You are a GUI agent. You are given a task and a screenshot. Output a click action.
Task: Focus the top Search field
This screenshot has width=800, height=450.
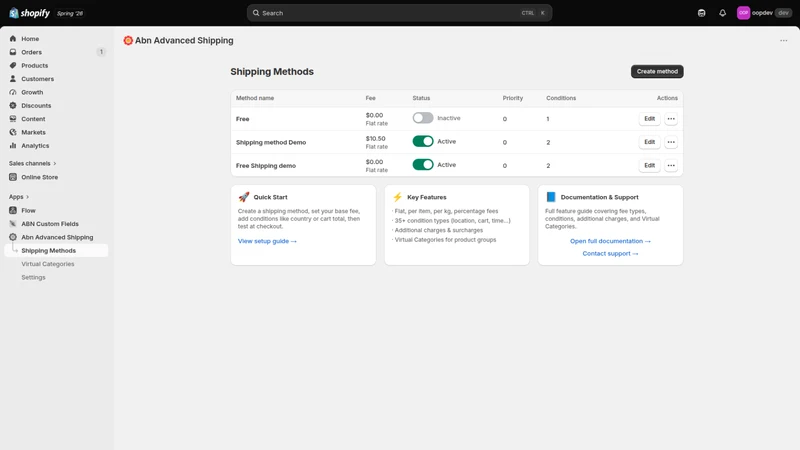coord(399,13)
